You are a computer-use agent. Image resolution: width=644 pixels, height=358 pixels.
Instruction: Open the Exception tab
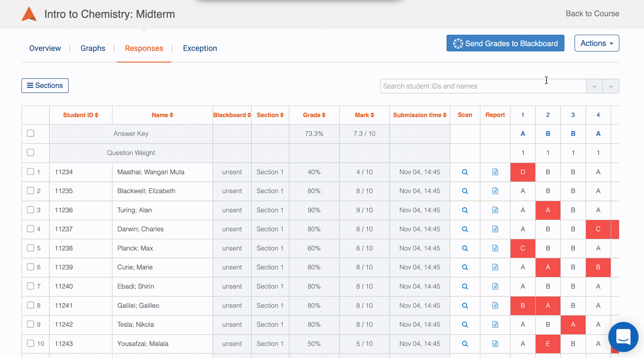point(200,48)
